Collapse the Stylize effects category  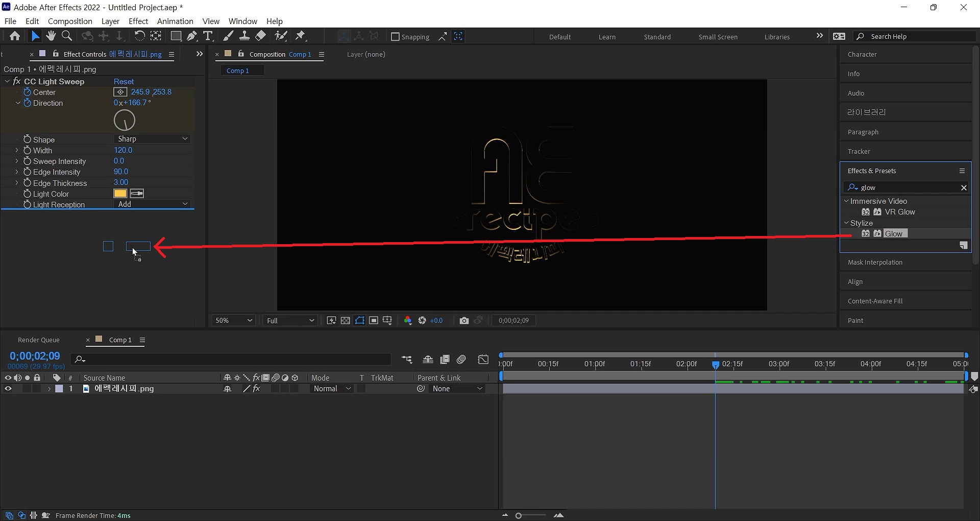click(x=846, y=223)
